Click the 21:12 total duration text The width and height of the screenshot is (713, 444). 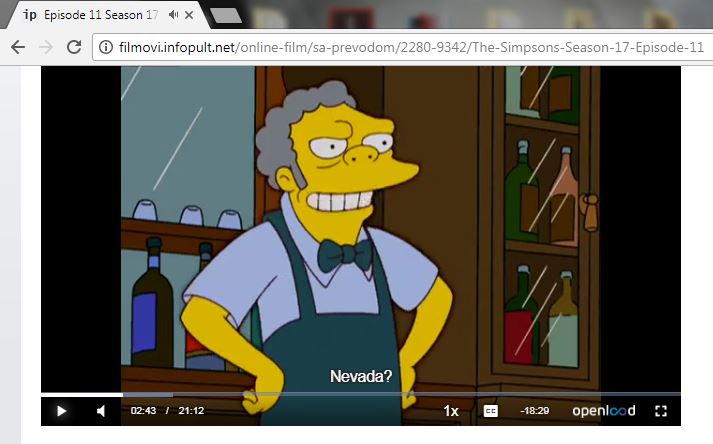[191, 411]
